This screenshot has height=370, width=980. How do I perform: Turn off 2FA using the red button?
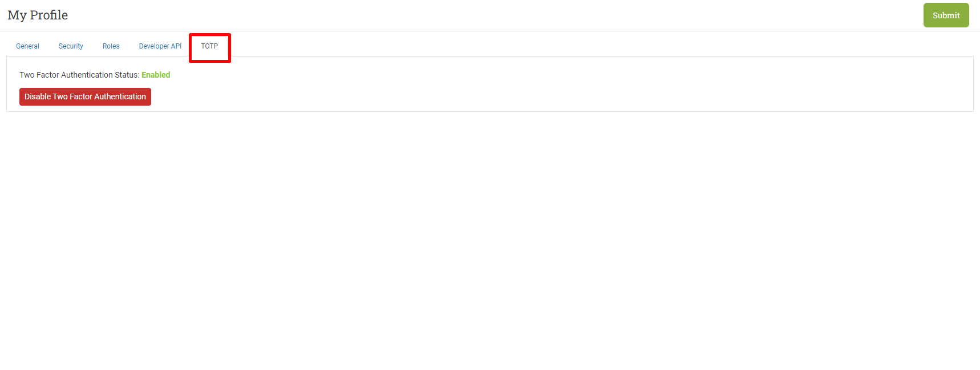(85, 96)
